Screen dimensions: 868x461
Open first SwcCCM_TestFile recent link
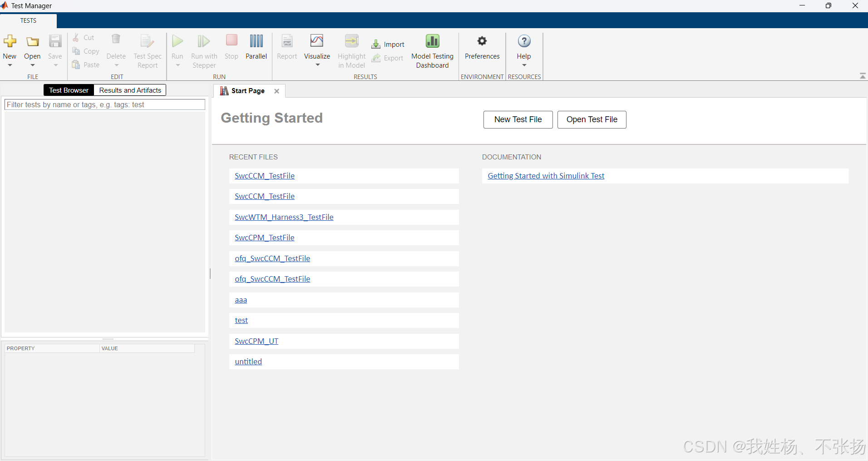(265, 176)
